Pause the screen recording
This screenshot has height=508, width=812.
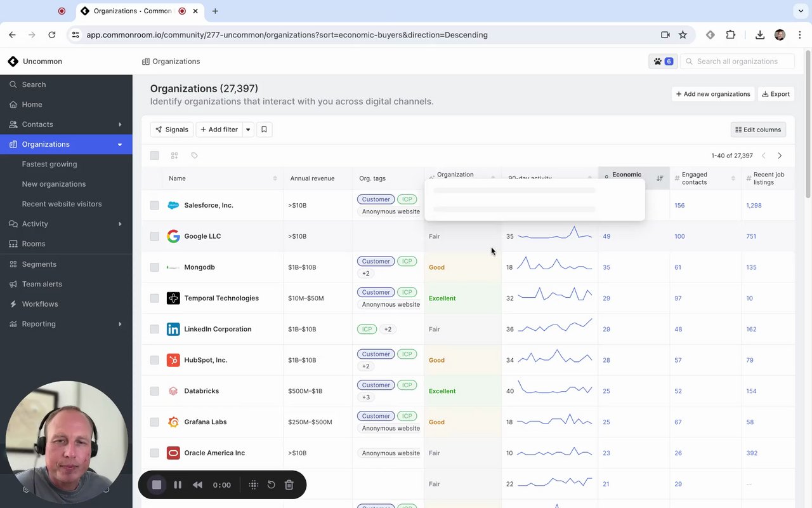click(178, 485)
